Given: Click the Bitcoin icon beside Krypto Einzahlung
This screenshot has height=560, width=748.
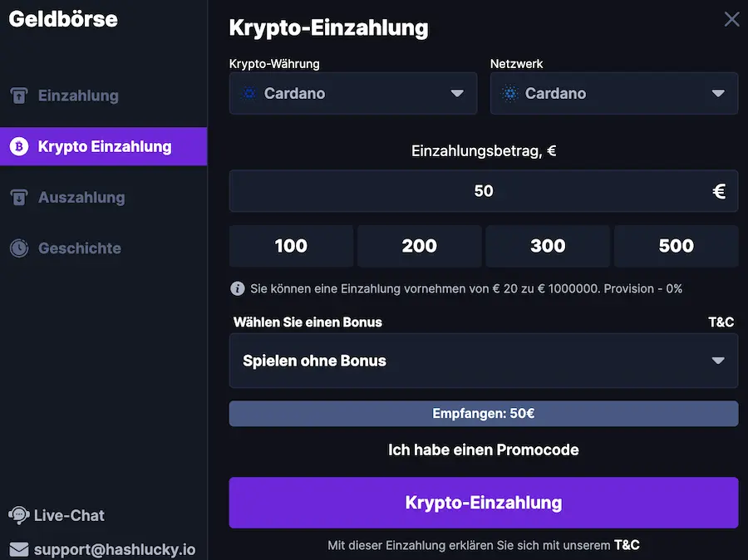Looking at the screenshot, I should [x=18, y=146].
